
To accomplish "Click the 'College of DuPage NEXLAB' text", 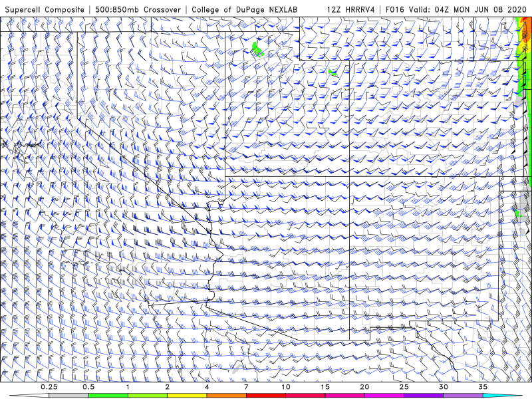I will click(244, 9).
